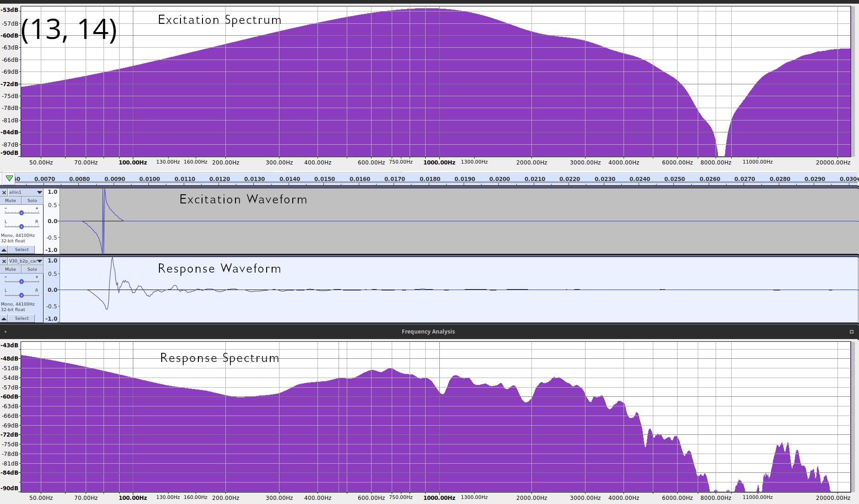Click '1000.00Hz' on the upper spectrum axis
The image size is (859, 504).
coord(439,163)
